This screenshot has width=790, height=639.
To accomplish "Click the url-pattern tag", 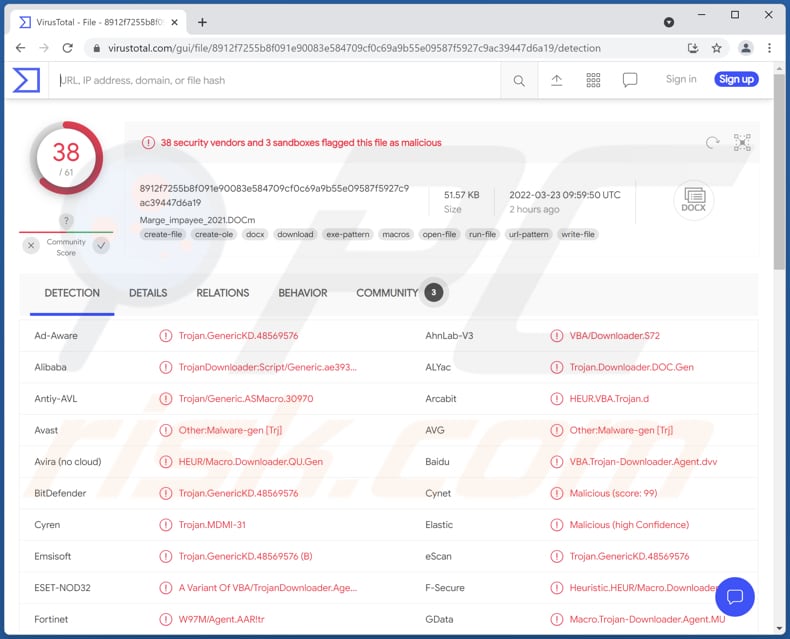I will pyautogui.click(x=529, y=234).
